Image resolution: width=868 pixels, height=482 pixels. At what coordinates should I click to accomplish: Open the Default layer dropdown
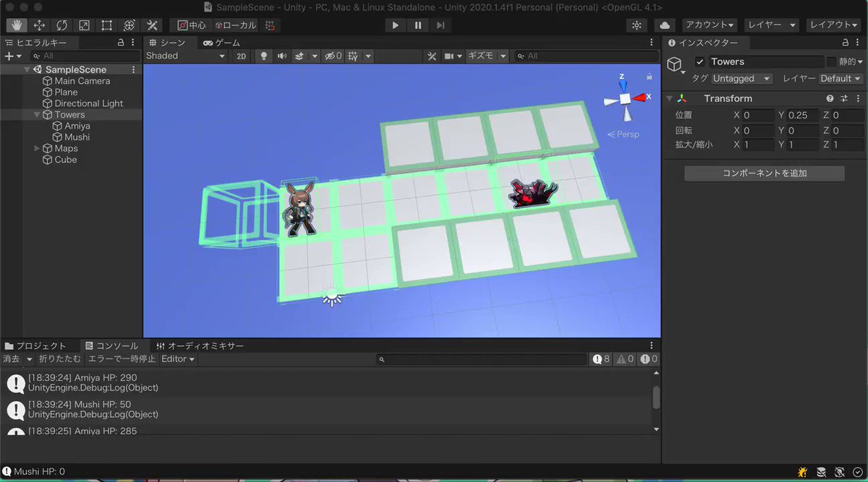[x=841, y=78]
